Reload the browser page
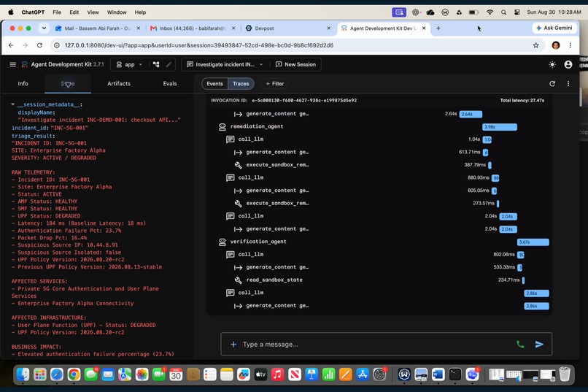588x392 pixels. [39, 45]
